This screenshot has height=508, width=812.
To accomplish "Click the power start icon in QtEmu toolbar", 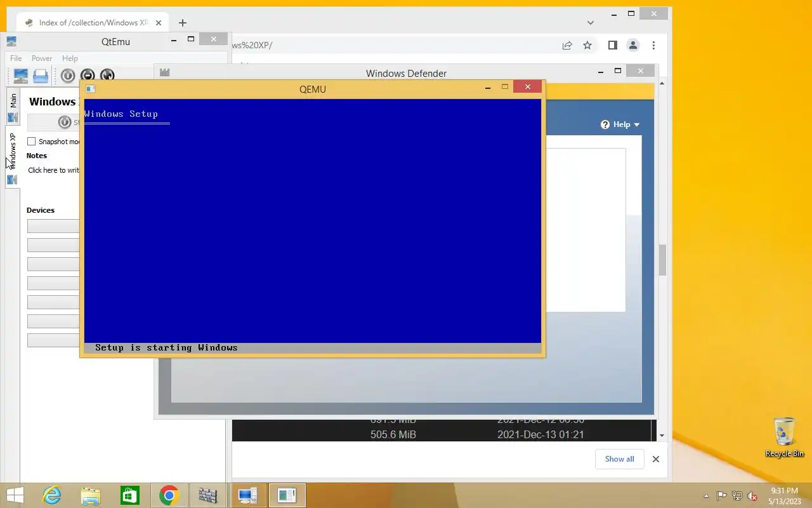I will coord(68,76).
